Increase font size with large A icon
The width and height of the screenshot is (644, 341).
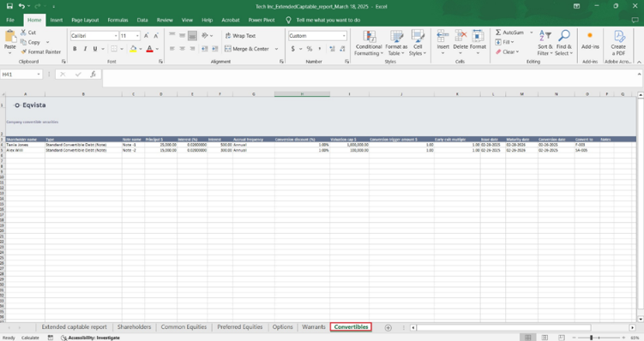click(x=147, y=36)
